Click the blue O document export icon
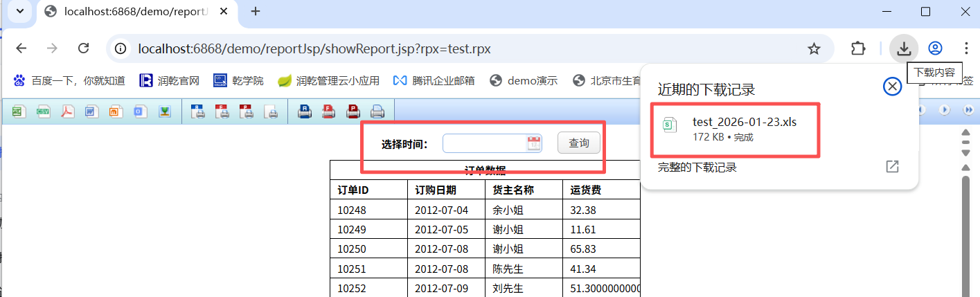 click(x=141, y=111)
